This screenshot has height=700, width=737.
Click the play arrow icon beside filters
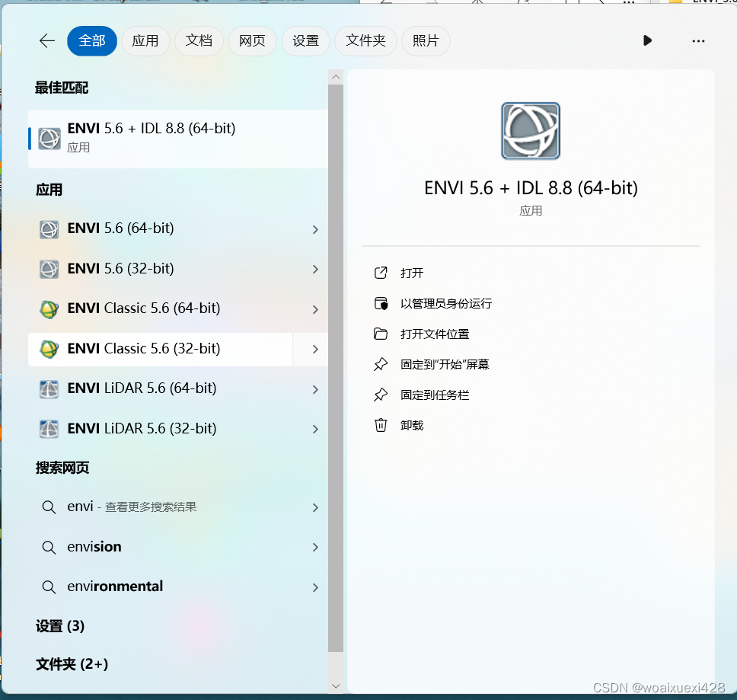[647, 41]
